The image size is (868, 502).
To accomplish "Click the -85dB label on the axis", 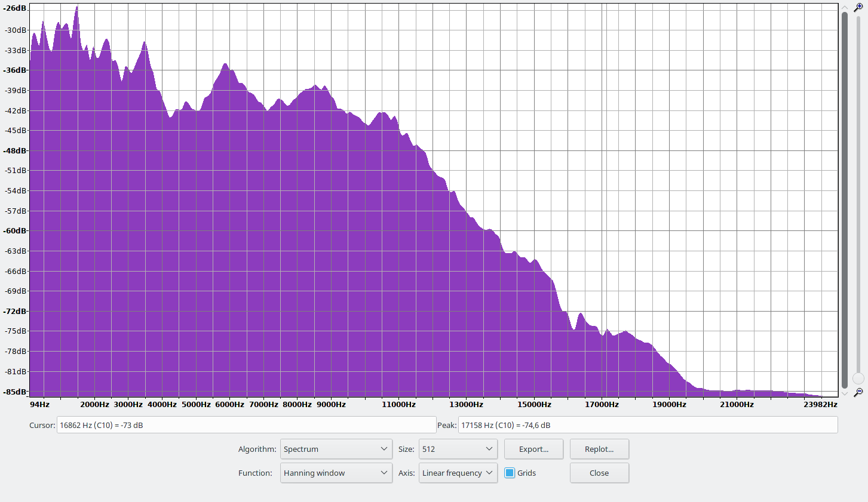I will click(x=15, y=392).
